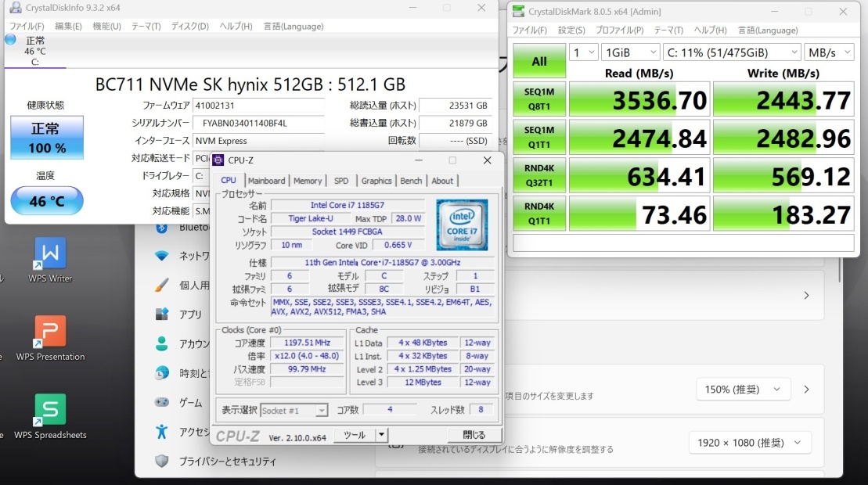Start the SEQ1M Q8T1 benchmark test
This screenshot has height=485, width=868.
click(x=539, y=99)
